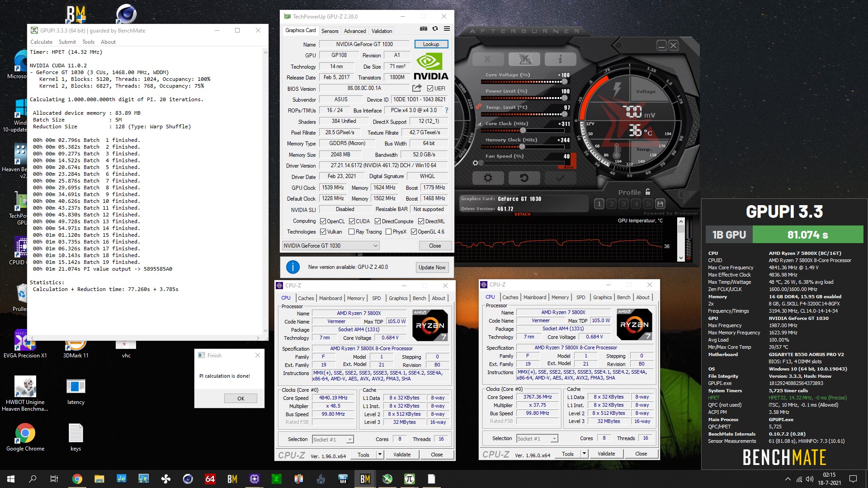Click Validate in left CPU-Z window

(x=402, y=455)
